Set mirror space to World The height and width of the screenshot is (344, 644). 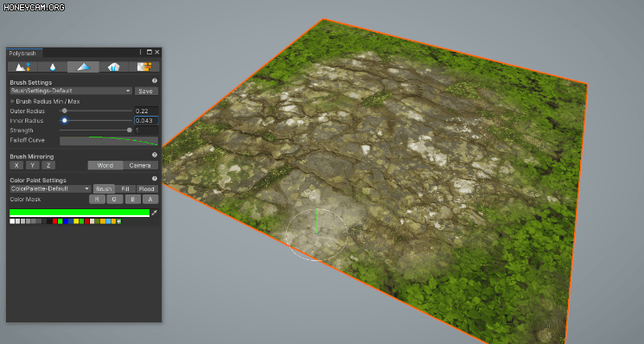click(x=105, y=165)
